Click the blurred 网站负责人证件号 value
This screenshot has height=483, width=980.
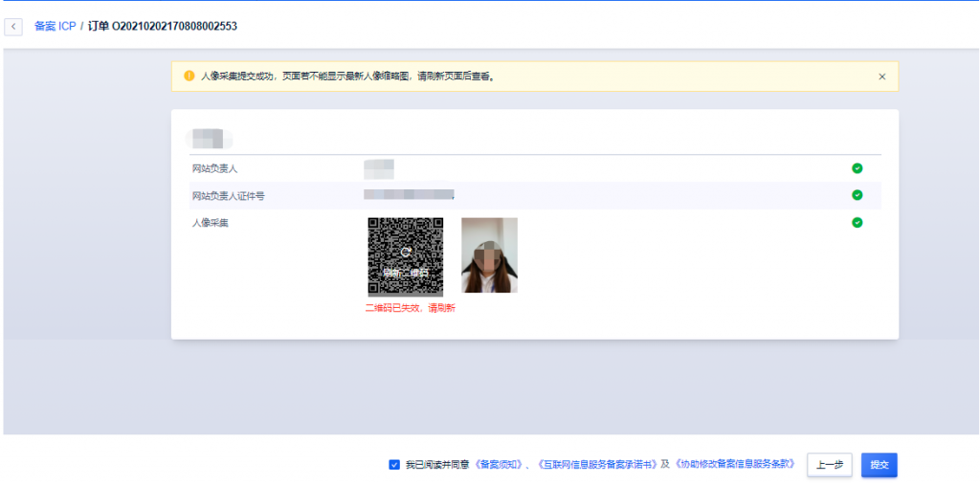tap(408, 195)
